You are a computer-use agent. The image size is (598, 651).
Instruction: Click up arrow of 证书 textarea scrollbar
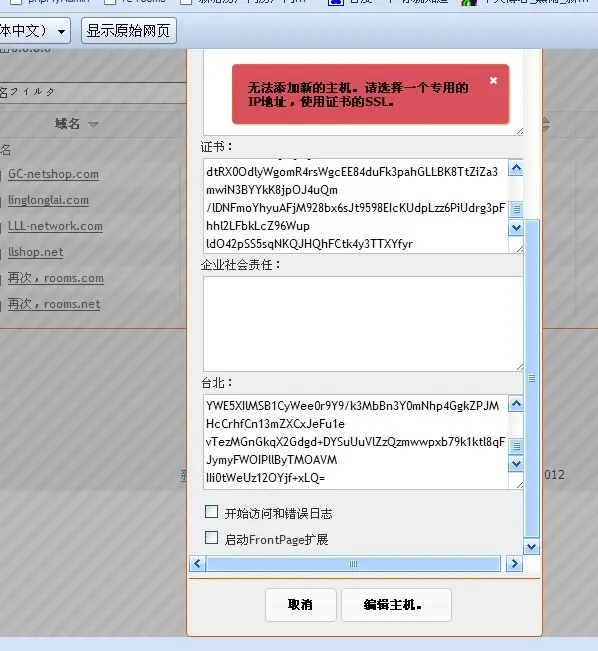tap(516, 168)
